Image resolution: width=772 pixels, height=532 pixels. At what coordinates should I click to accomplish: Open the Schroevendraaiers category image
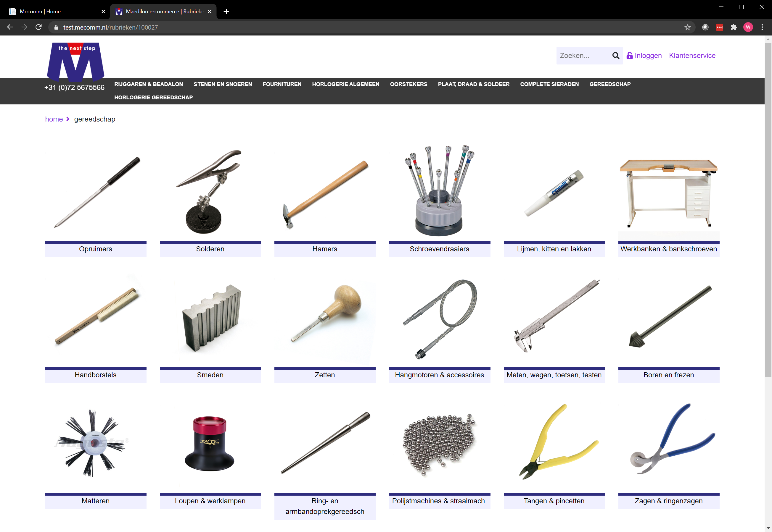(x=439, y=191)
